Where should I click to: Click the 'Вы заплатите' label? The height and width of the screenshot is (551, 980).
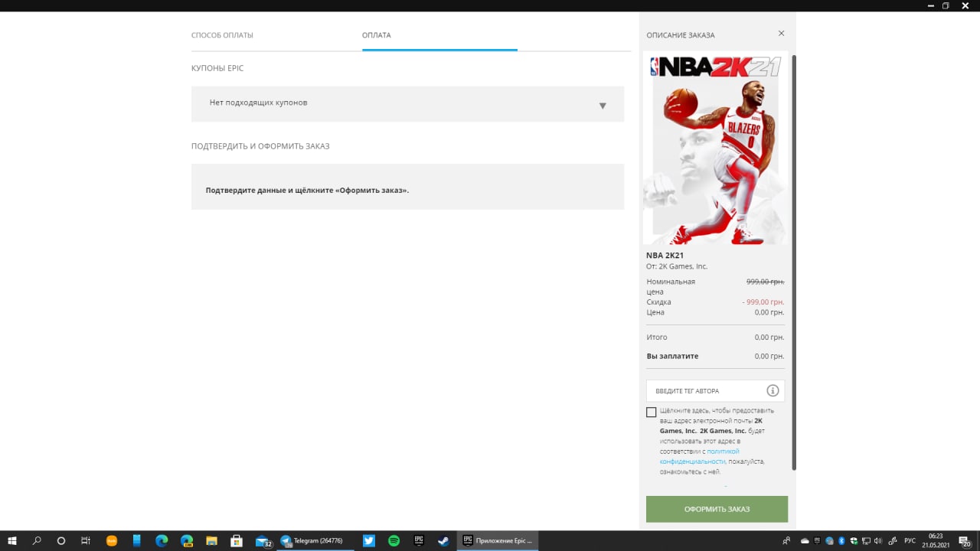pos(672,356)
